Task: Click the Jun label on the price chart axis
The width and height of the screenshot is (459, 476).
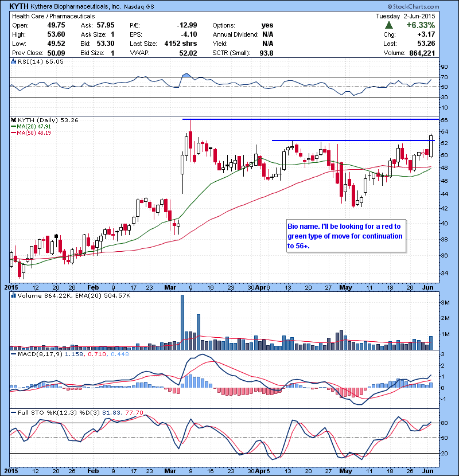Action: click(427, 287)
